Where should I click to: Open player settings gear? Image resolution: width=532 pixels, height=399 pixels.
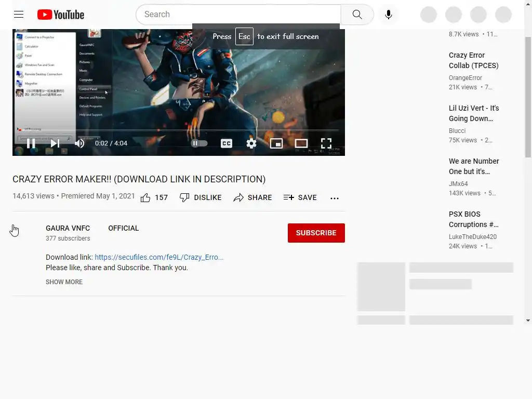251,143
